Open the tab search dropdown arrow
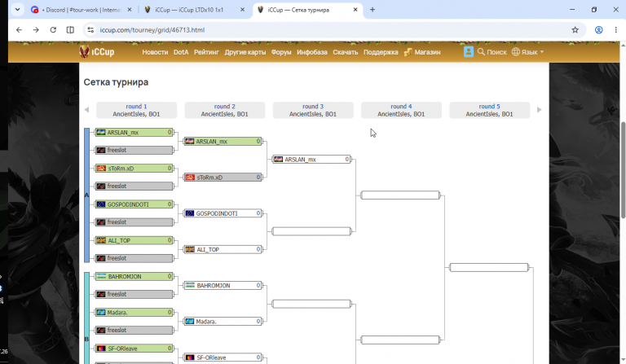 [17, 10]
